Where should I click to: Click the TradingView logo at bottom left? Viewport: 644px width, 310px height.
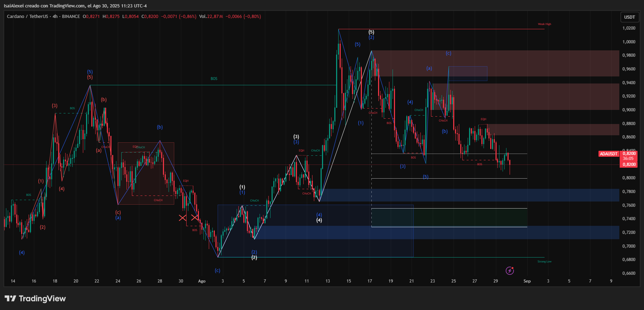click(x=35, y=299)
